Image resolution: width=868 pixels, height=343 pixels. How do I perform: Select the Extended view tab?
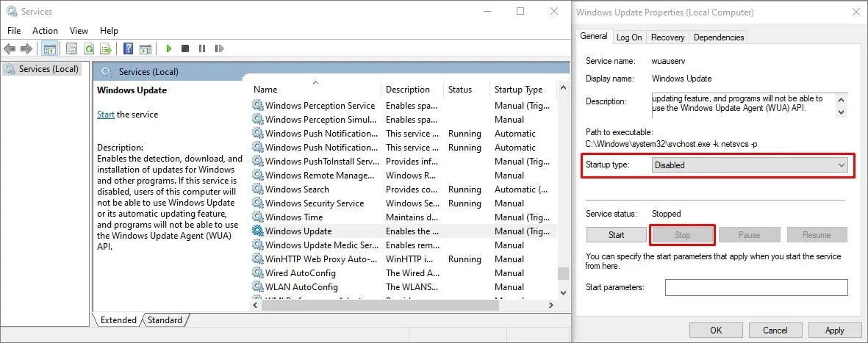coord(118,319)
